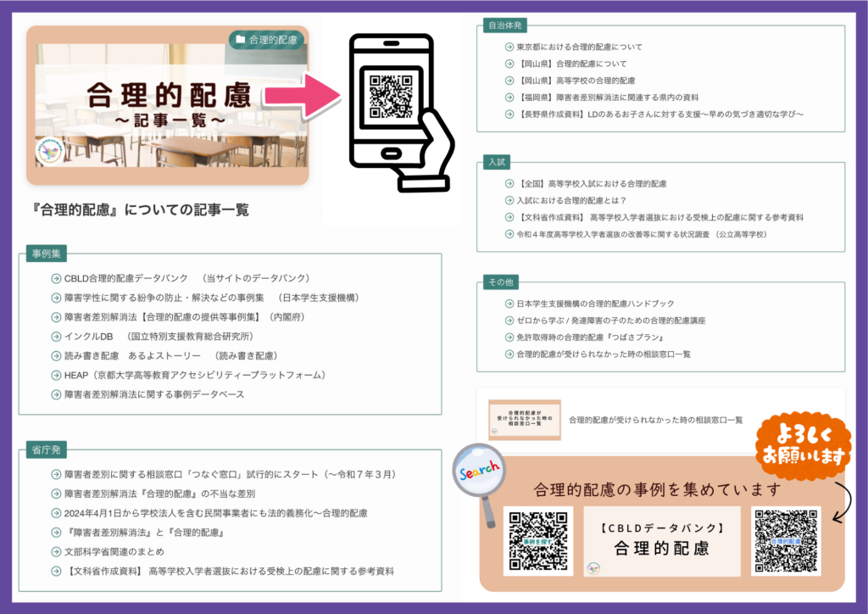The height and width of the screenshot is (614, 868).
Task: Click the arrow icon beside CBLD合理的配慮データバンク
Action: [x=56, y=278]
